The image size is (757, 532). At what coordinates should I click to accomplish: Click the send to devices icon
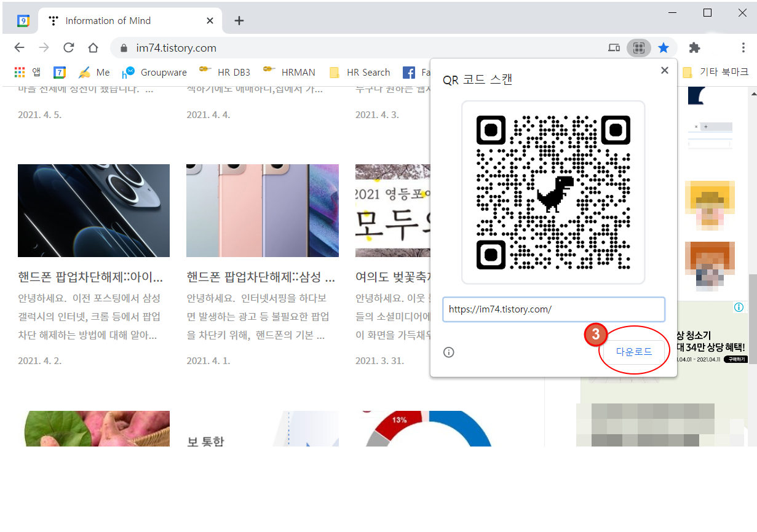point(614,48)
